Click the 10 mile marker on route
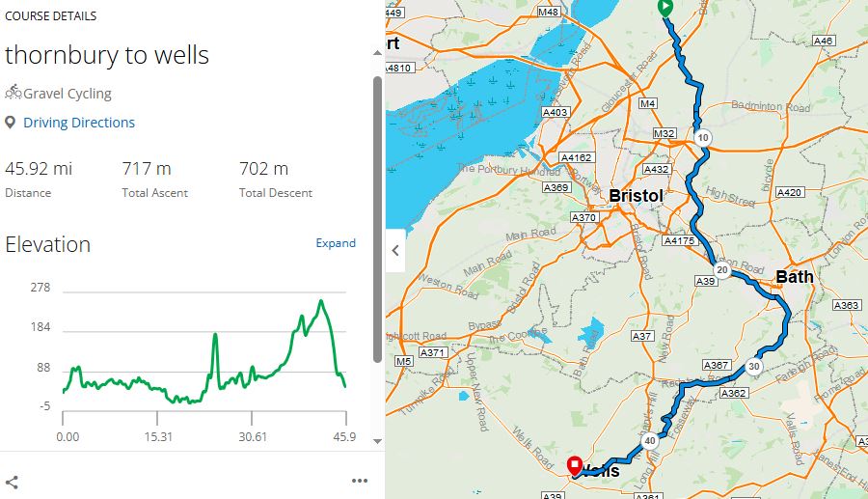 pyautogui.click(x=703, y=138)
